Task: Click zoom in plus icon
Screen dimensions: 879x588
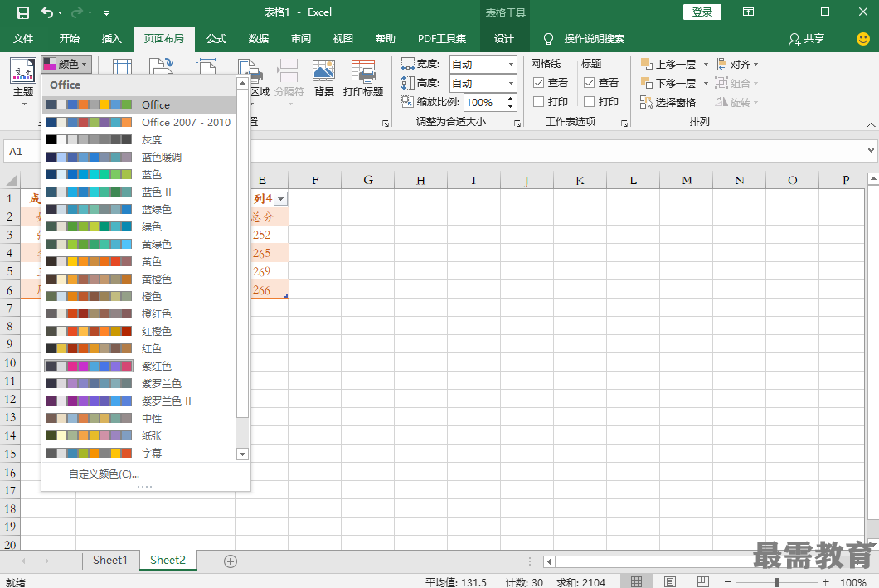Action: (825, 582)
